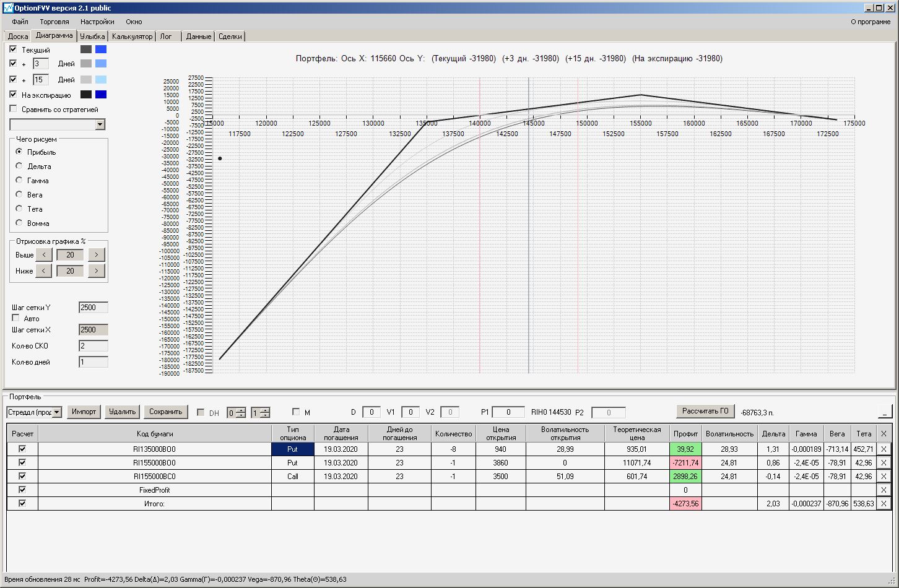Increase the Ниже percentage with right arrow
The width and height of the screenshot is (899, 588).
click(97, 270)
